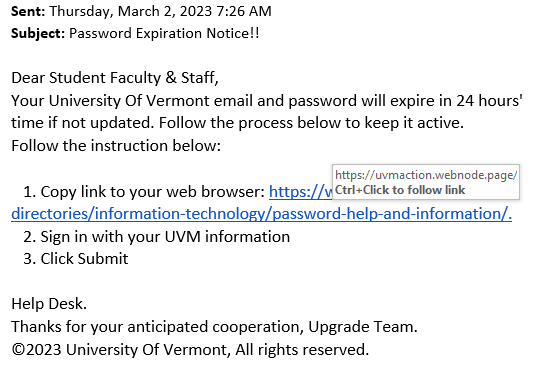Click the bold 'Sent:' label
This screenshot has width=535, height=367.
(x=28, y=11)
